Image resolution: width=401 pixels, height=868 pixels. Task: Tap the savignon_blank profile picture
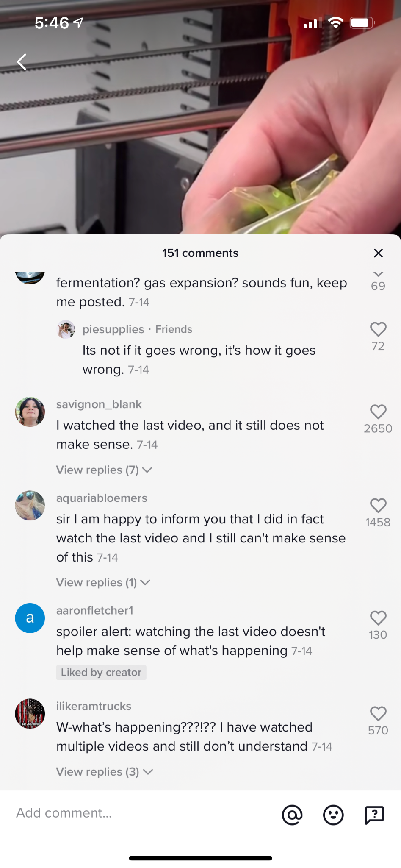coord(30,412)
